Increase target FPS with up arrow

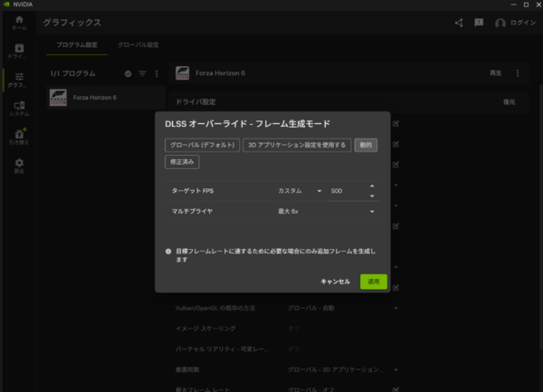(x=372, y=186)
